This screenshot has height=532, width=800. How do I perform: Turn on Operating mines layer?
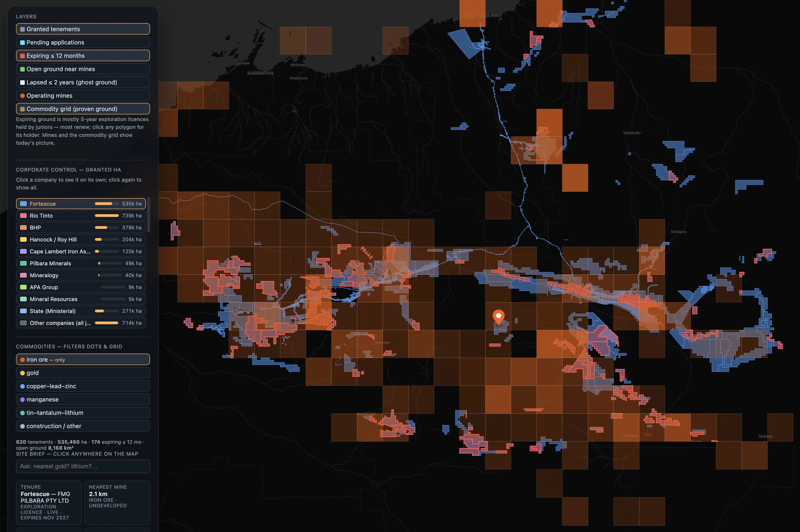point(83,96)
